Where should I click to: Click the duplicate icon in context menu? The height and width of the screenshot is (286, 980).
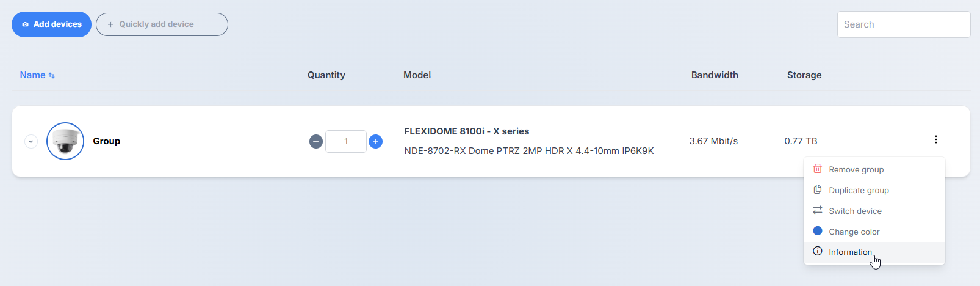[818, 189]
